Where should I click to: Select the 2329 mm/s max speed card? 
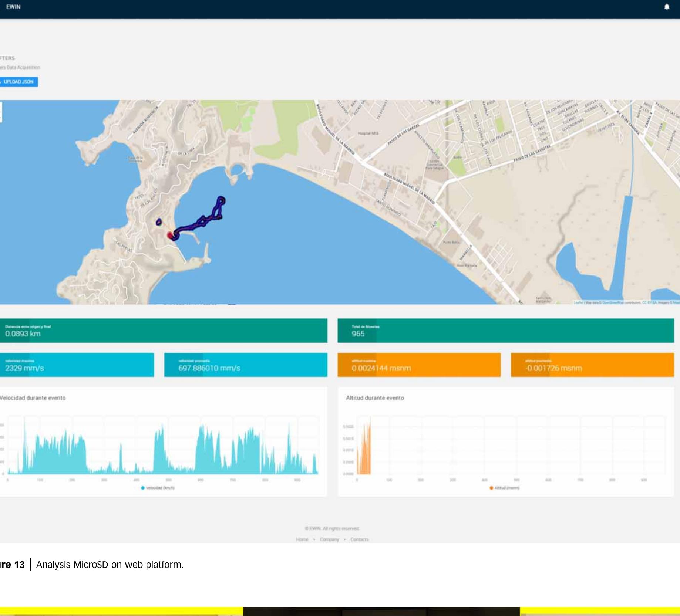coord(77,365)
